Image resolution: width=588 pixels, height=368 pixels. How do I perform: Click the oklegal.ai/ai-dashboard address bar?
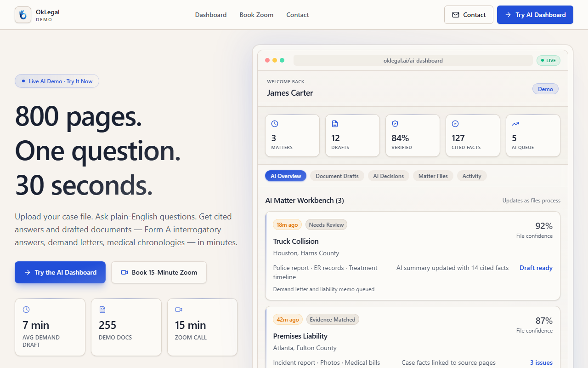tap(413, 60)
